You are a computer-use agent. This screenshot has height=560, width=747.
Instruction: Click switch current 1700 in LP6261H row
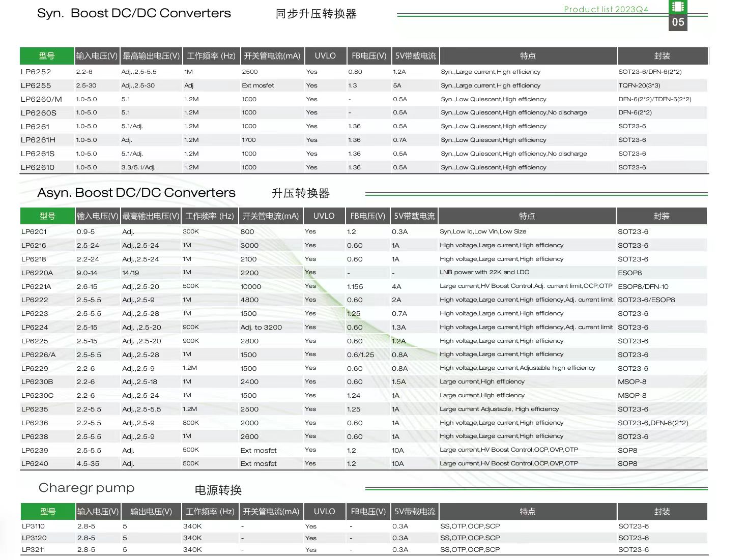tap(249, 140)
